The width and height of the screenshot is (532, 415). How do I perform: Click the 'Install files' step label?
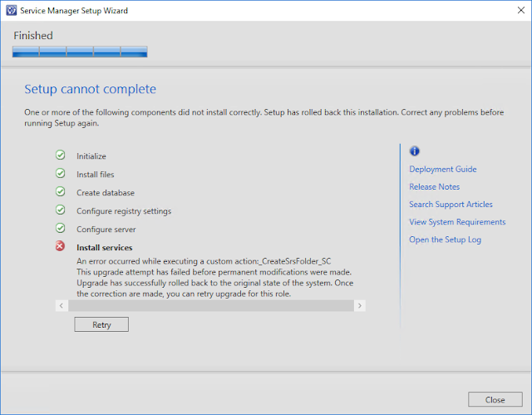pos(96,175)
